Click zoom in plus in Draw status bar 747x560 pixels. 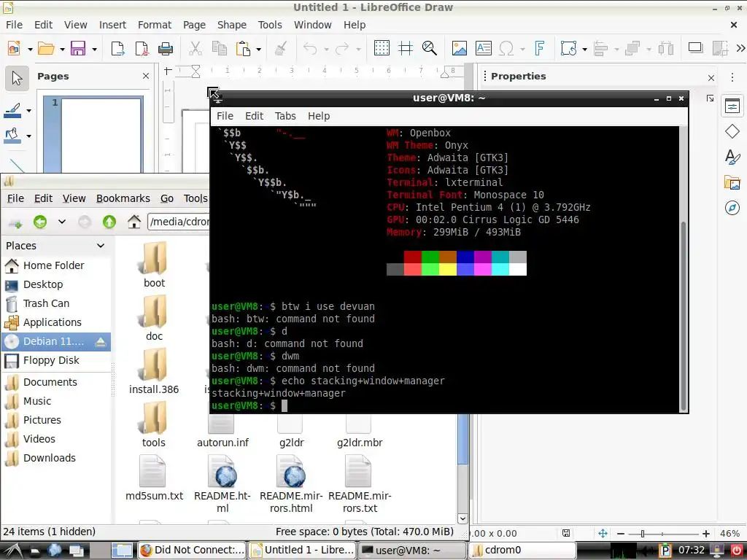[x=705, y=534]
